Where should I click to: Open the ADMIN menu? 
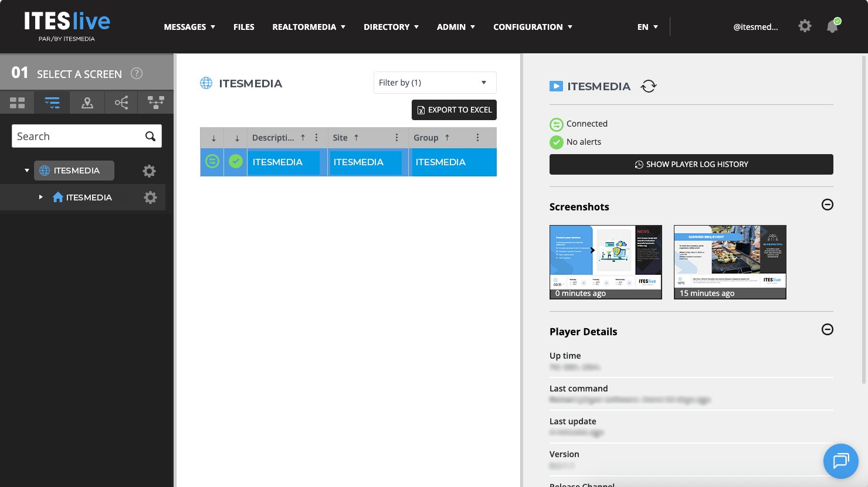click(456, 27)
